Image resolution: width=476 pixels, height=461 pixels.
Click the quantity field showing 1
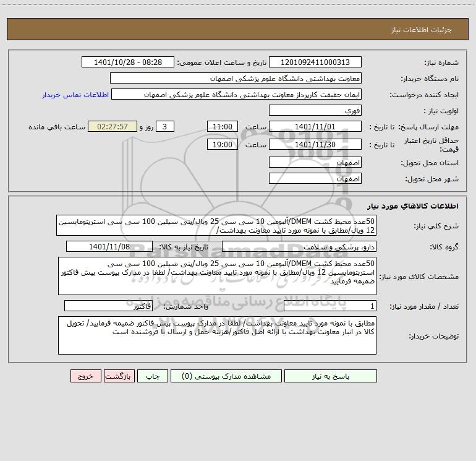click(x=330, y=306)
